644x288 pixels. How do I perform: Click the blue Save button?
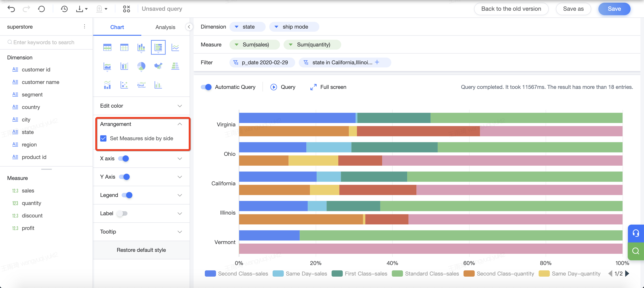pyautogui.click(x=614, y=9)
